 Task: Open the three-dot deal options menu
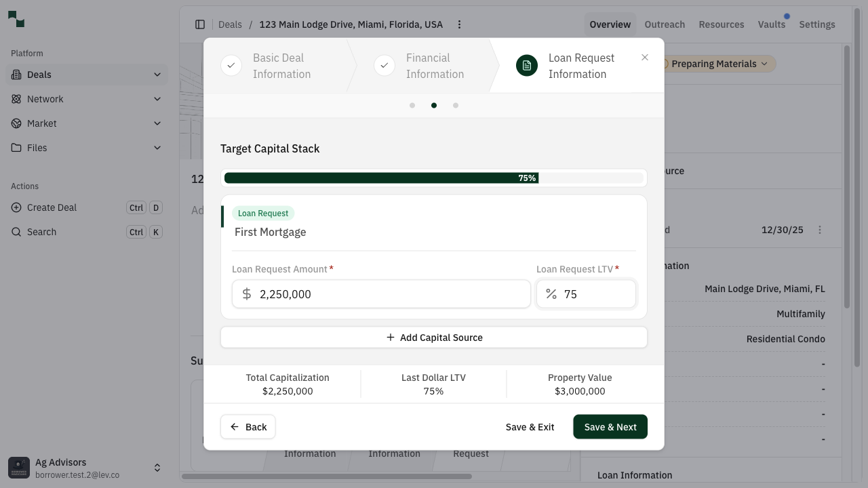click(459, 24)
